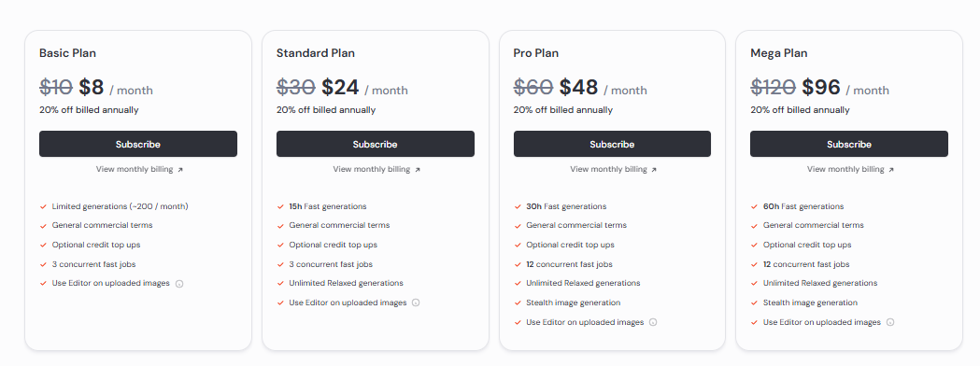Click info icon beside Basic Plan's Editor feature
This screenshot has height=366, width=980.
click(179, 284)
